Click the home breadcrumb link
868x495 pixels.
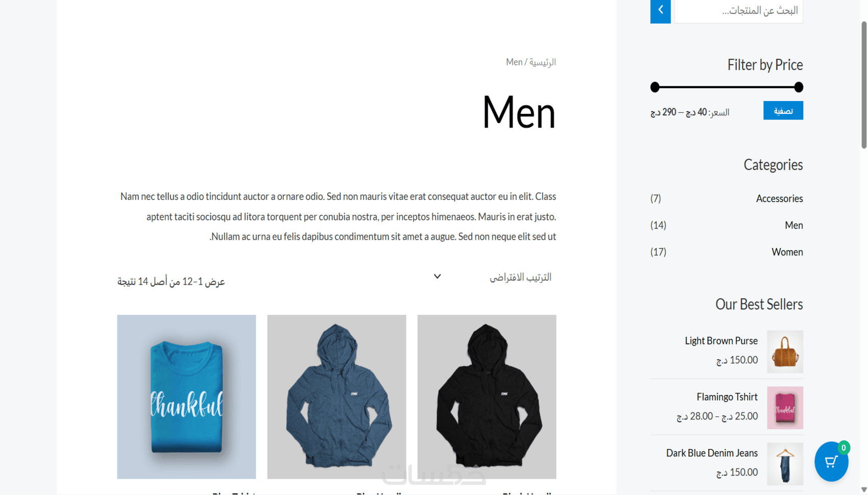pos(542,62)
